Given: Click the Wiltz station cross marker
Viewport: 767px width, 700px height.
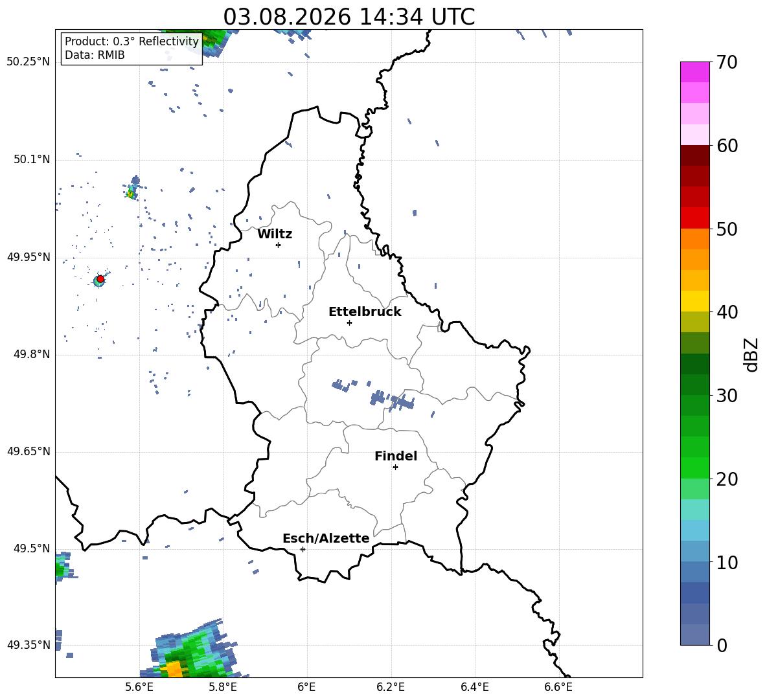Looking at the screenshot, I should click(279, 245).
